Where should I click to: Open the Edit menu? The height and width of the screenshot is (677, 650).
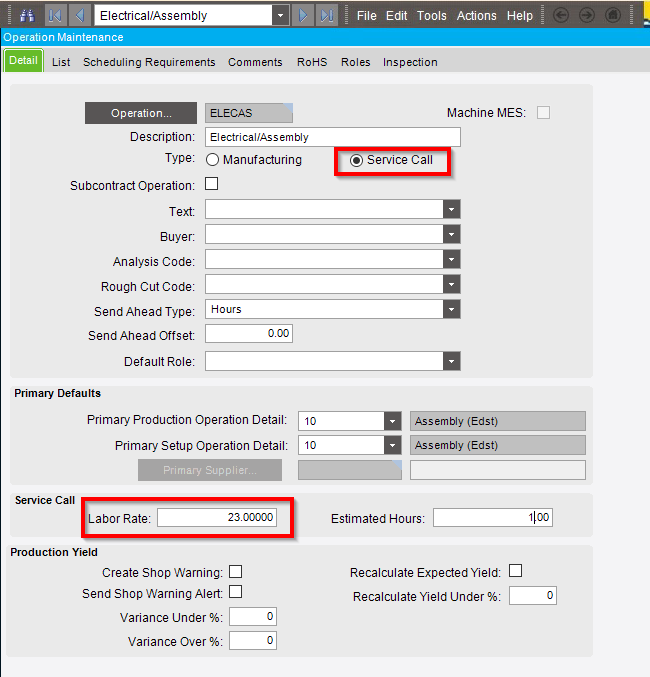(x=396, y=16)
